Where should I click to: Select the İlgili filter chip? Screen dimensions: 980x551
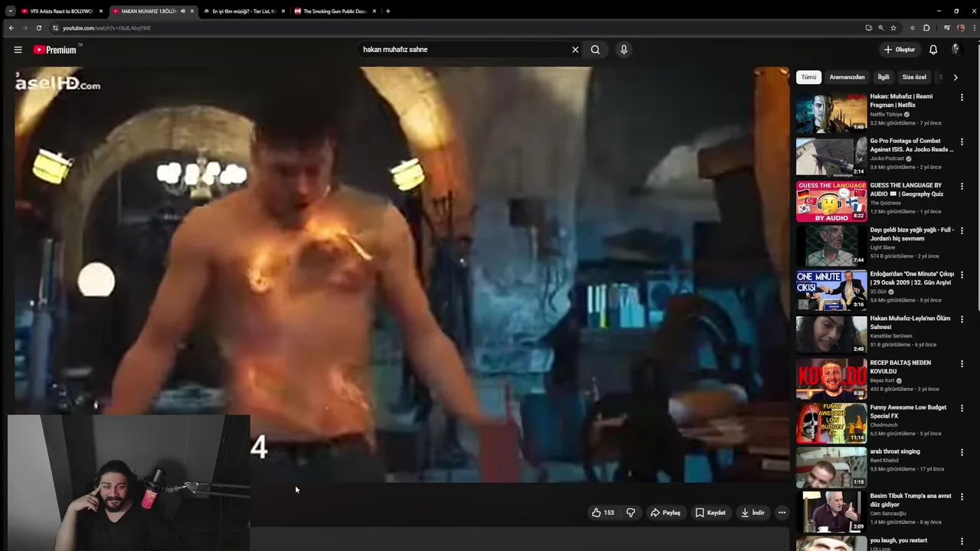point(884,77)
